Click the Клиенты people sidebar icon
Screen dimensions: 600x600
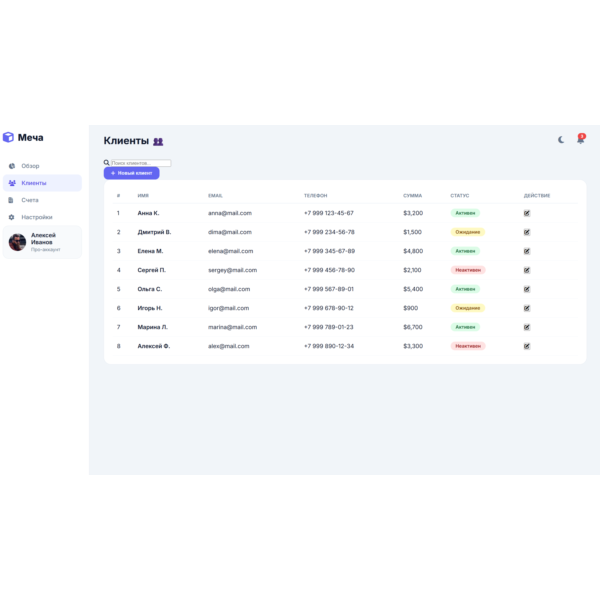12,183
